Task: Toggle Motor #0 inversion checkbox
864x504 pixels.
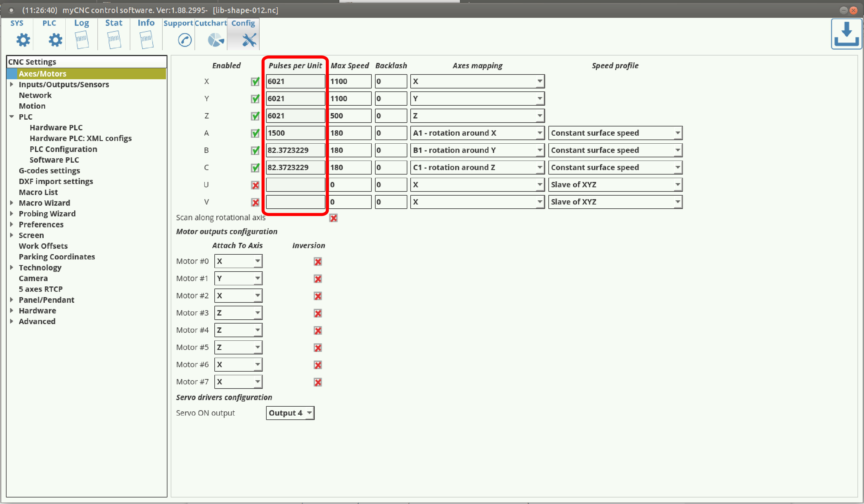Action: click(317, 261)
